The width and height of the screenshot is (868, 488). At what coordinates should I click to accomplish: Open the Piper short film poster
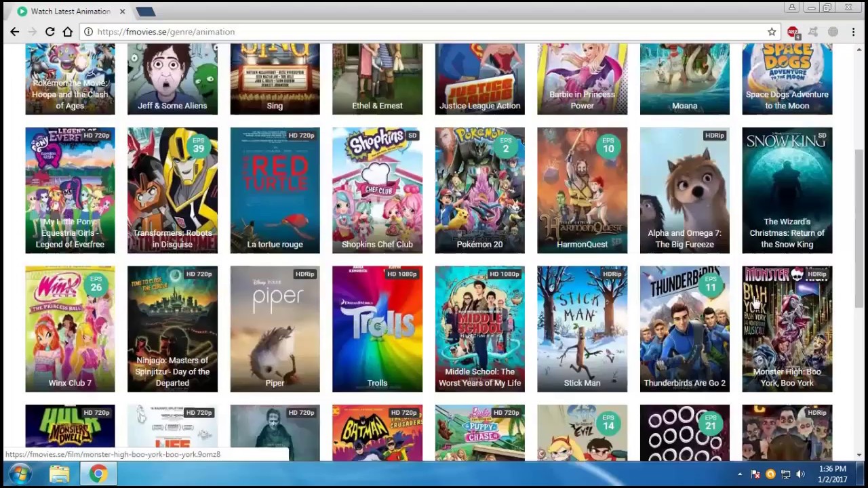click(275, 329)
